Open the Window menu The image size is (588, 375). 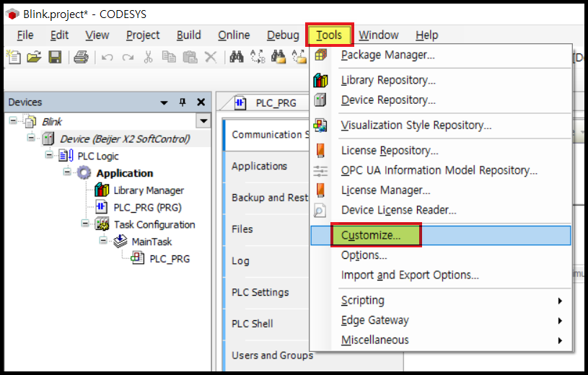pos(378,35)
